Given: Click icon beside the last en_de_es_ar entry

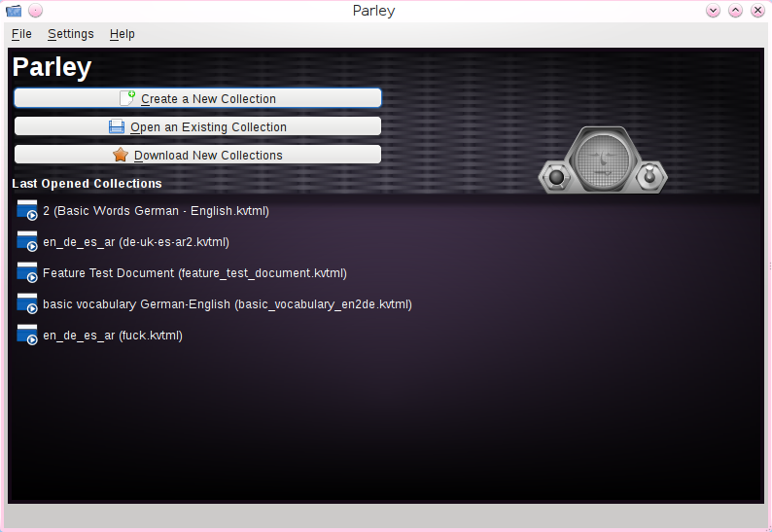Looking at the screenshot, I should pos(27,335).
